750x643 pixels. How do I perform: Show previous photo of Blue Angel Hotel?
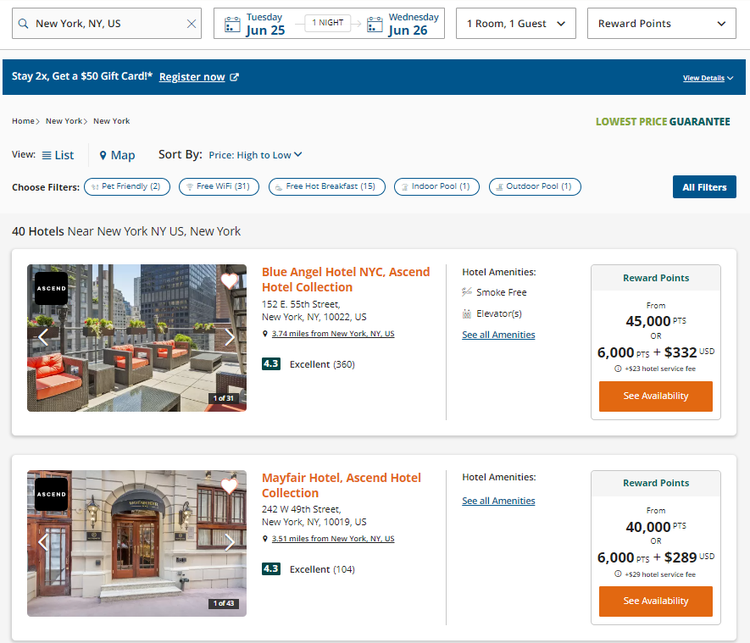[43, 337]
